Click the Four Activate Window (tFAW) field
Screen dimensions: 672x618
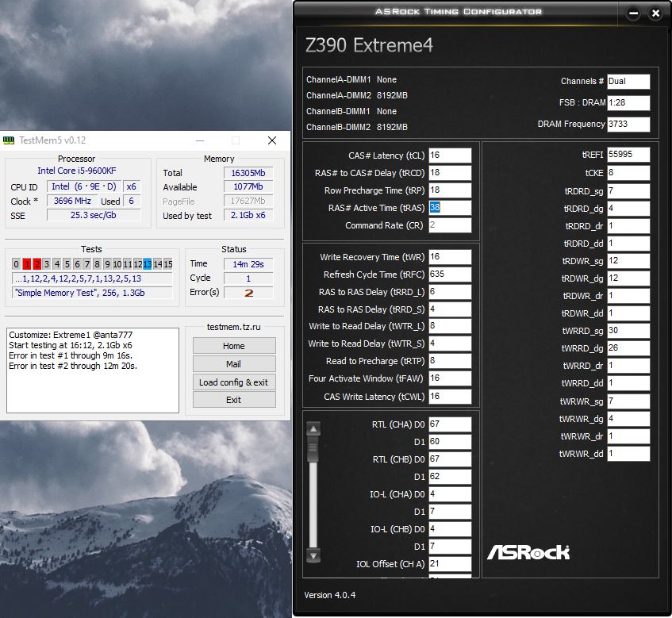(450, 378)
